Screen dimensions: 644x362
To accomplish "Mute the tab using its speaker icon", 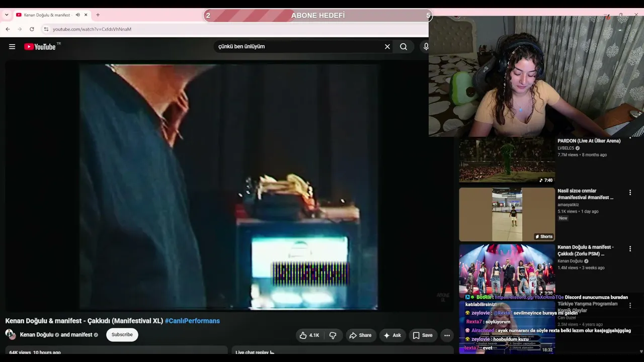I will click(x=77, y=15).
